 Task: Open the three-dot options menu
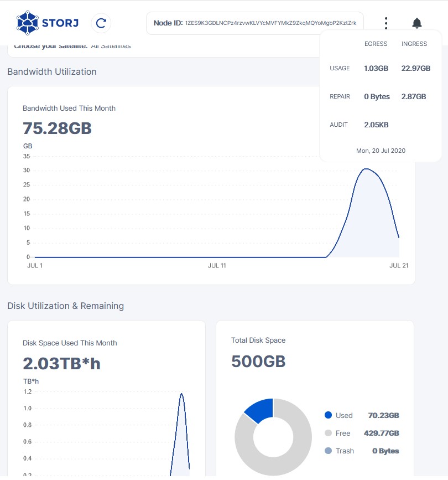(386, 23)
